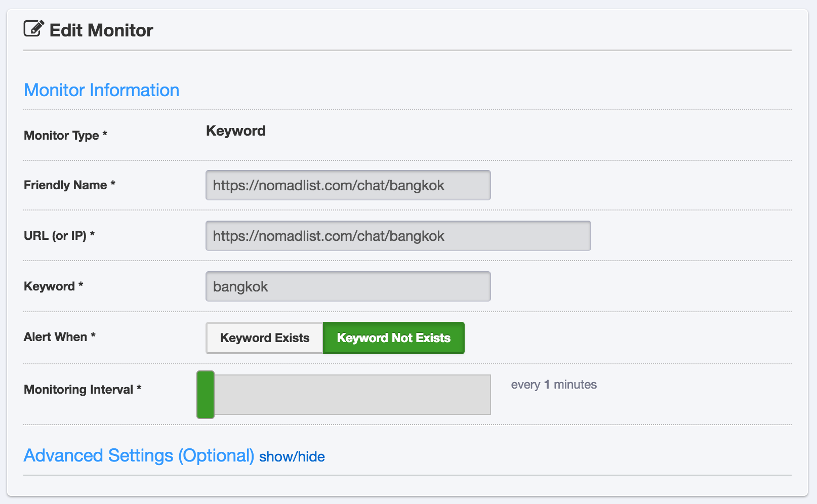This screenshot has height=504, width=817.
Task: Select the Keyword Not Exists option
Action: tap(393, 338)
